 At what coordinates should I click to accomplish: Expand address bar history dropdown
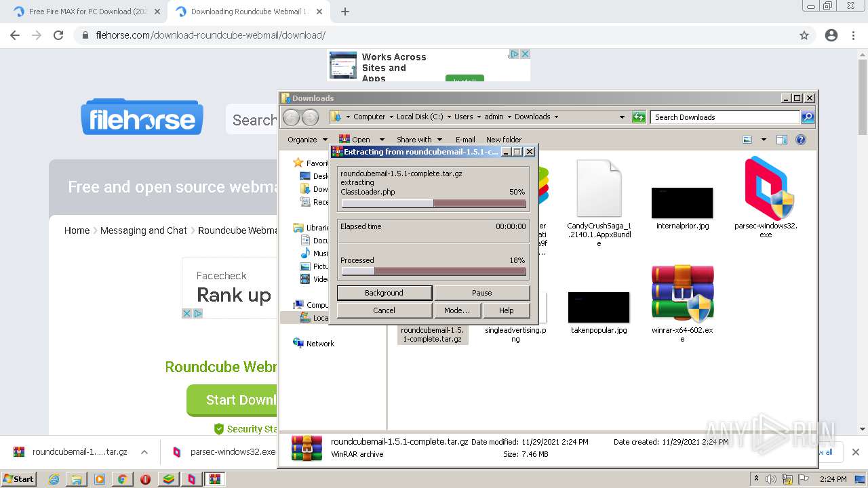[x=622, y=117]
